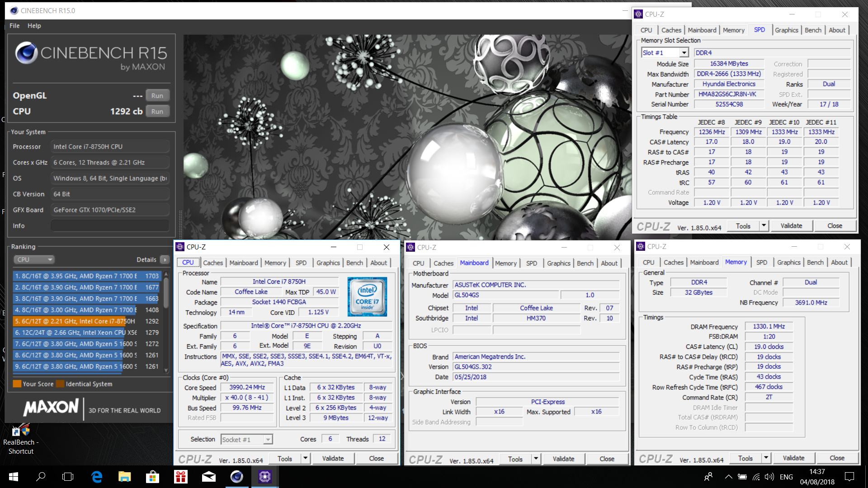
Task: Open Microsoft Store taskbar icon
Action: [x=152, y=477]
